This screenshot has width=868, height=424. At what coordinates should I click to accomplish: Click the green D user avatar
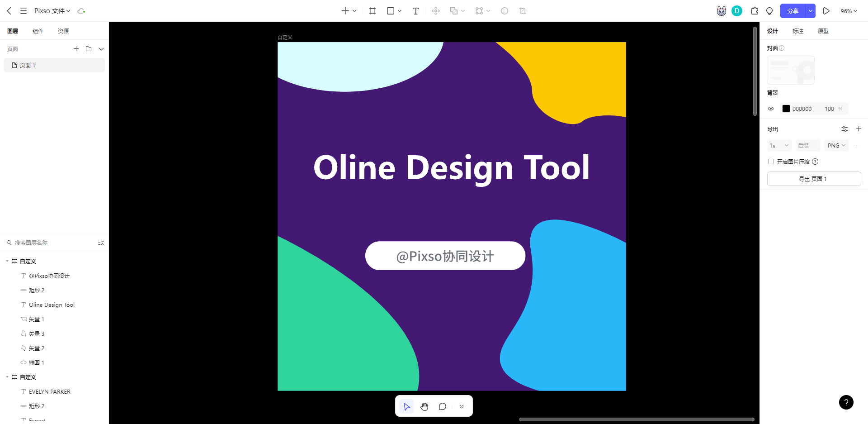click(x=737, y=11)
